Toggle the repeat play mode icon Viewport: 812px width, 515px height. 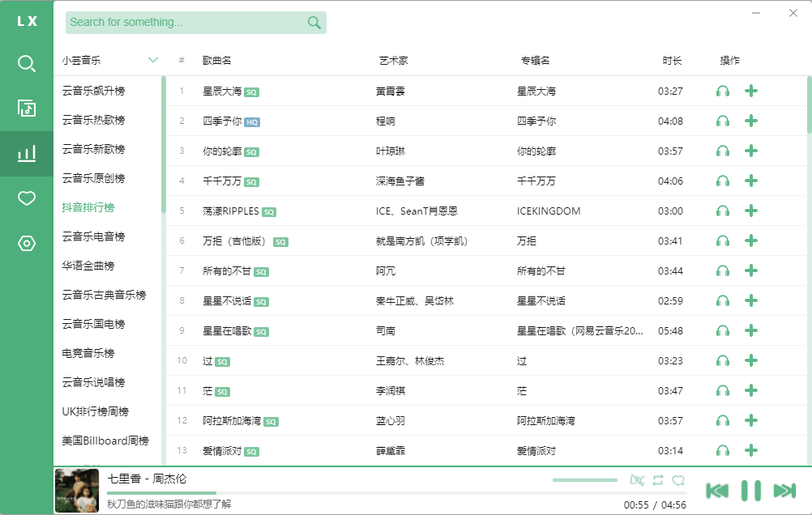tap(659, 480)
